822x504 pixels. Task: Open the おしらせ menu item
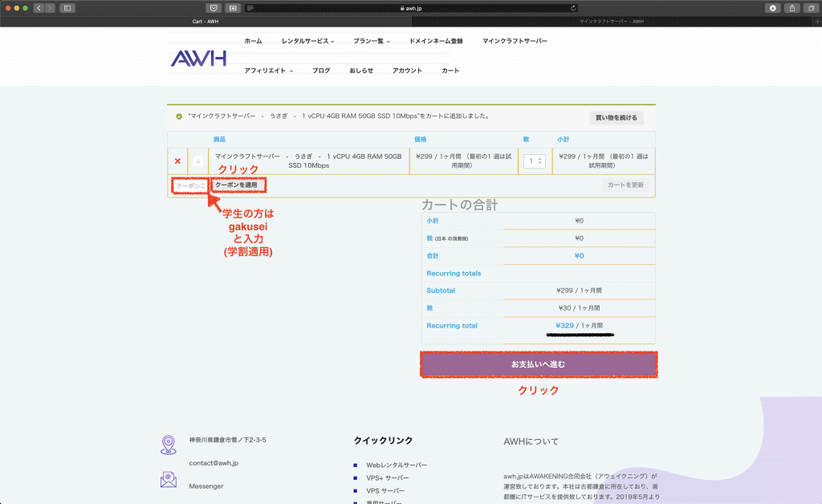(x=362, y=71)
